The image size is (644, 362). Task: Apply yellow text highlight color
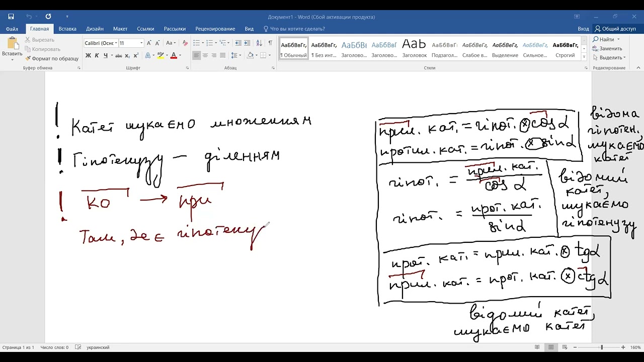160,55
